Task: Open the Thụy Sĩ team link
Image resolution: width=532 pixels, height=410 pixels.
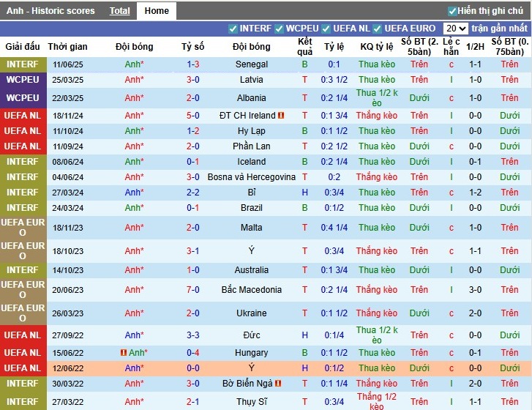Action: [252, 401]
